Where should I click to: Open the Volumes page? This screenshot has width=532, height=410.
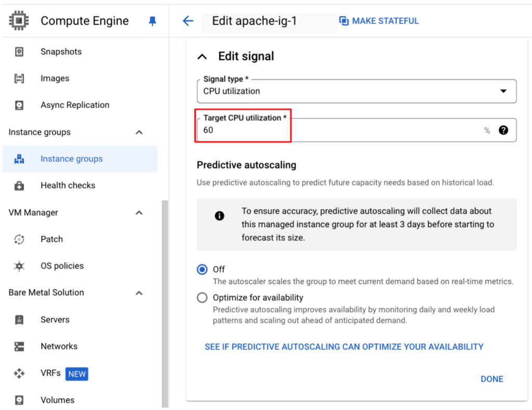(x=57, y=400)
